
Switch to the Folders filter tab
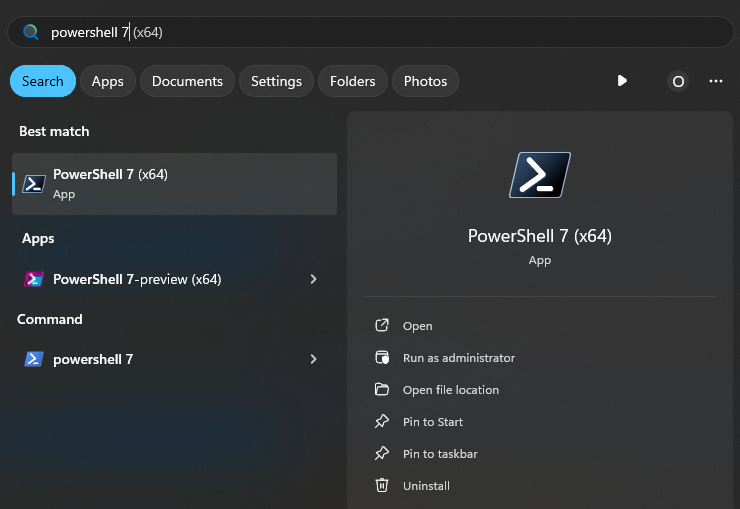[x=353, y=81]
